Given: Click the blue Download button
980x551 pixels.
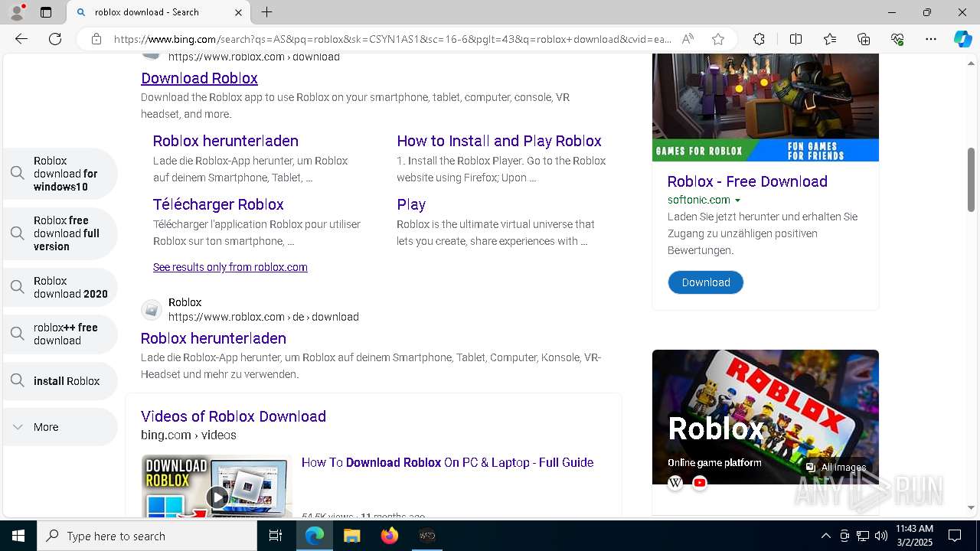Looking at the screenshot, I should [x=706, y=282].
